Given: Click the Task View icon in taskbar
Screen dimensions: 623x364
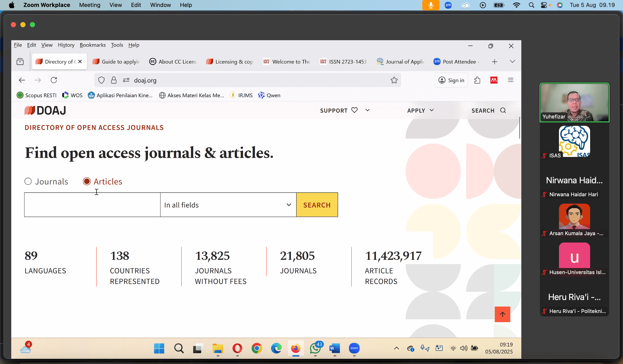Looking at the screenshot, I should 198,348.
